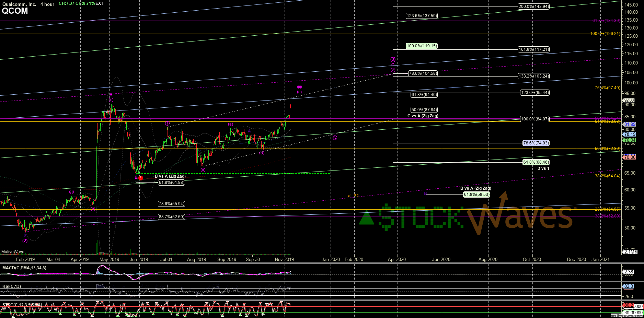Select the circled iv wave label

click(335, 138)
